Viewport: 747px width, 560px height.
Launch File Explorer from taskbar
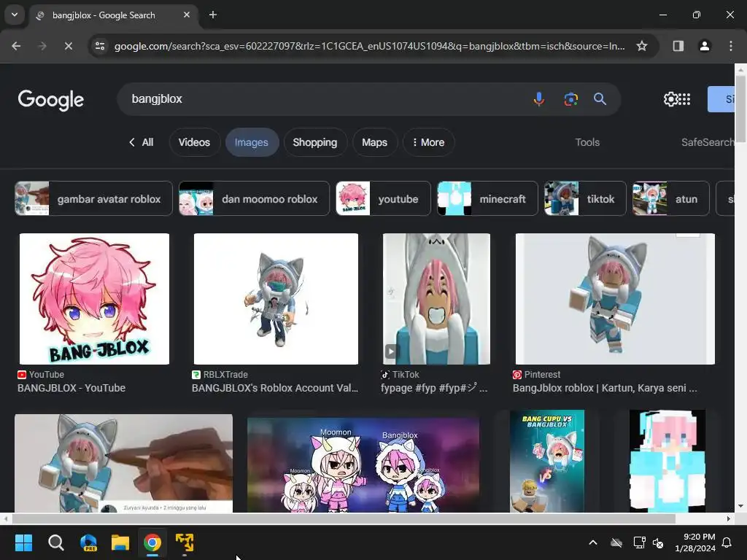(x=120, y=542)
